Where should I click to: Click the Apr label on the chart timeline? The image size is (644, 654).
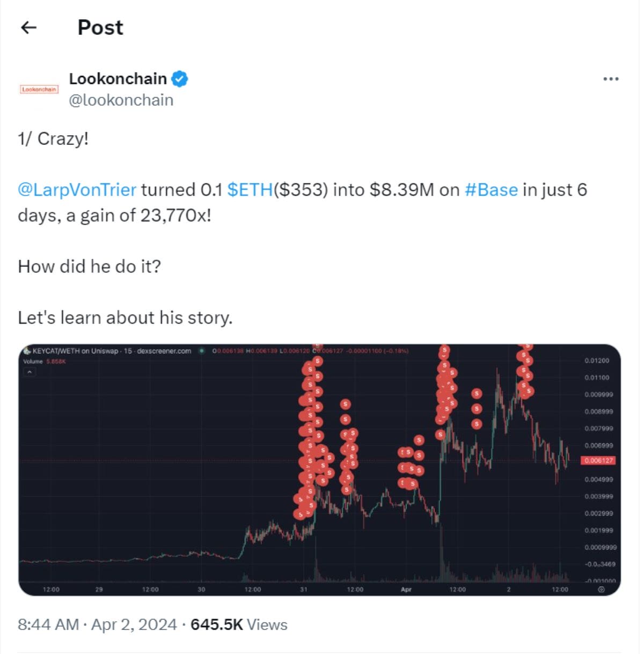(406, 589)
